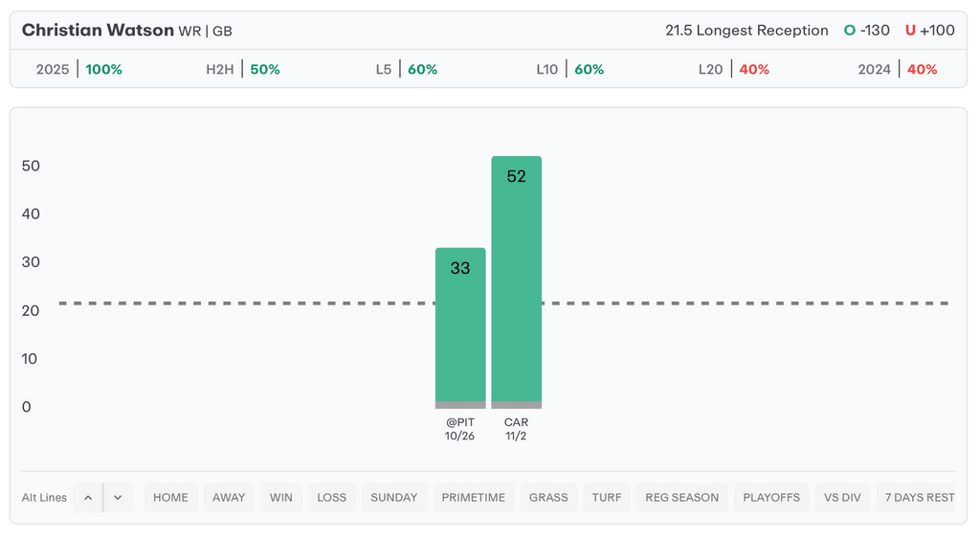Toggle the HOME filter

(170, 498)
